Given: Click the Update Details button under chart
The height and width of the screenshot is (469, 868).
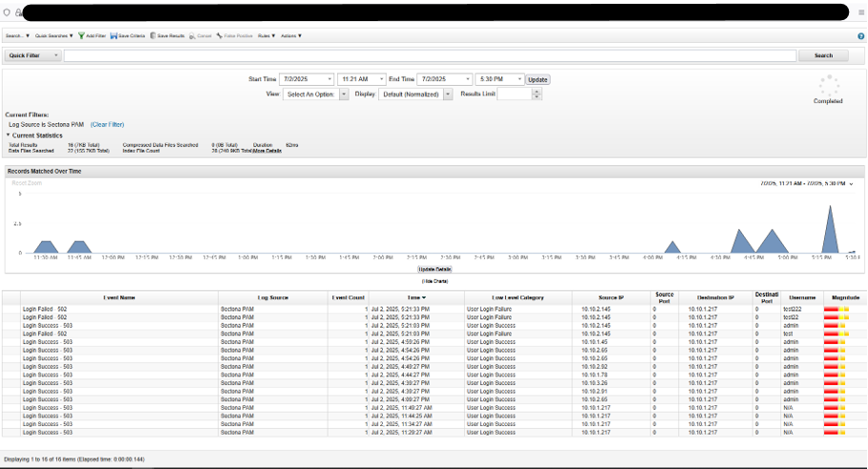Looking at the screenshot, I should pos(434,269).
